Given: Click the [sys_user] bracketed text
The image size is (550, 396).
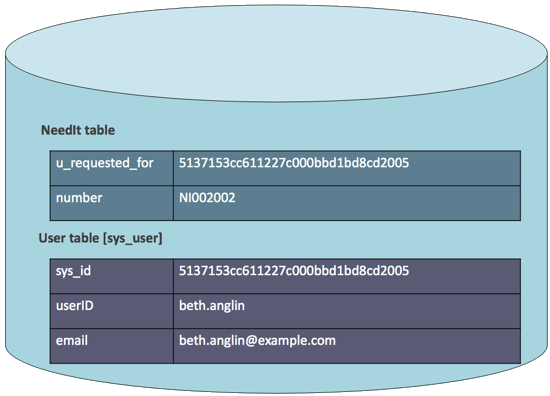Looking at the screenshot, I should coord(133,239).
